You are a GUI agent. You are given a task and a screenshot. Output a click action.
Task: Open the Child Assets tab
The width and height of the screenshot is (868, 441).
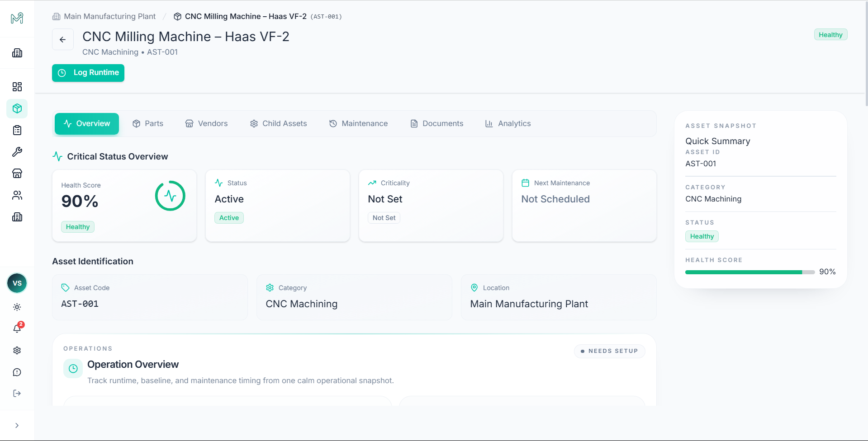tap(279, 124)
